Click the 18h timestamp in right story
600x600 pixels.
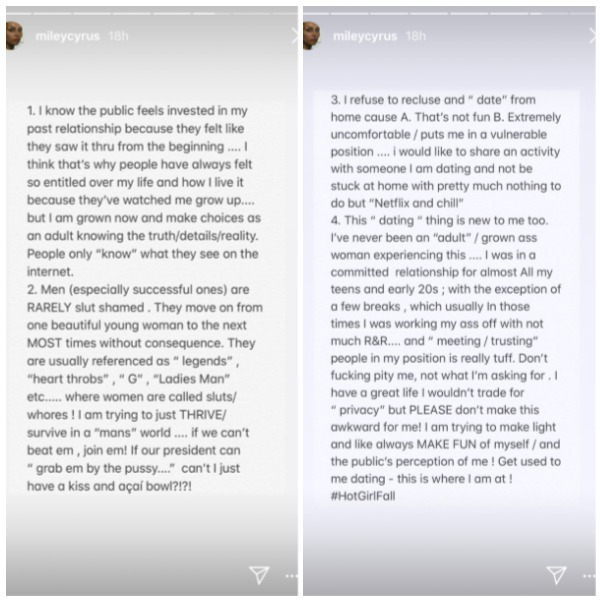click(x=416, y=36)
